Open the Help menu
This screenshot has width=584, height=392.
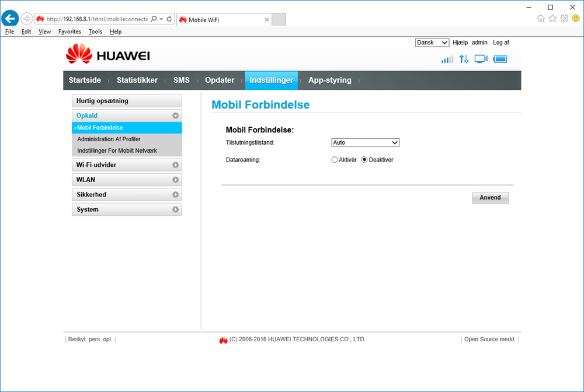coord(116,32)
